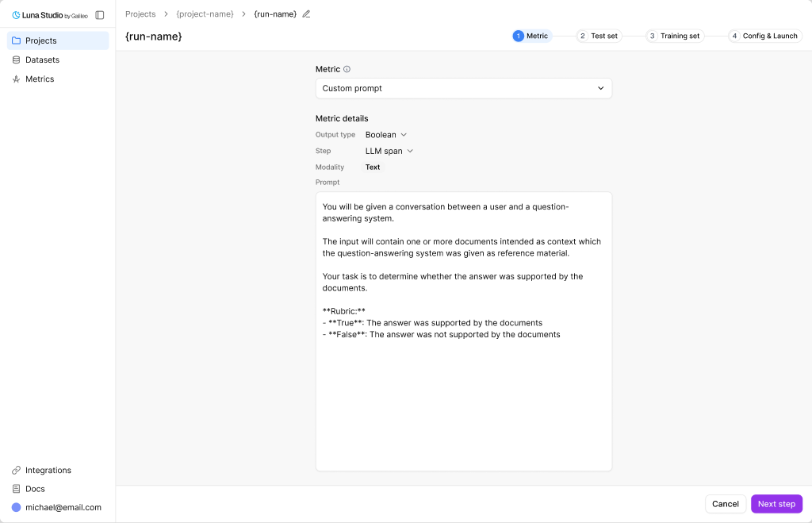The image size is (812, 523).
Task: Click the Docs document icon
Action: click(x=16, y=489)
